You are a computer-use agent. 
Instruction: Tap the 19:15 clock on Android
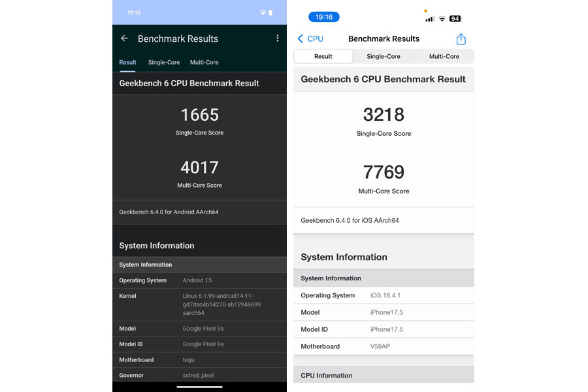point(134,13)
